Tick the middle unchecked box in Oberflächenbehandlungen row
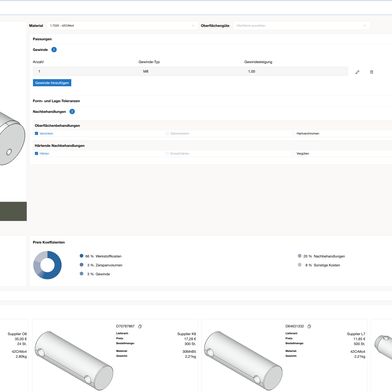392x392 pixels. 167,133
